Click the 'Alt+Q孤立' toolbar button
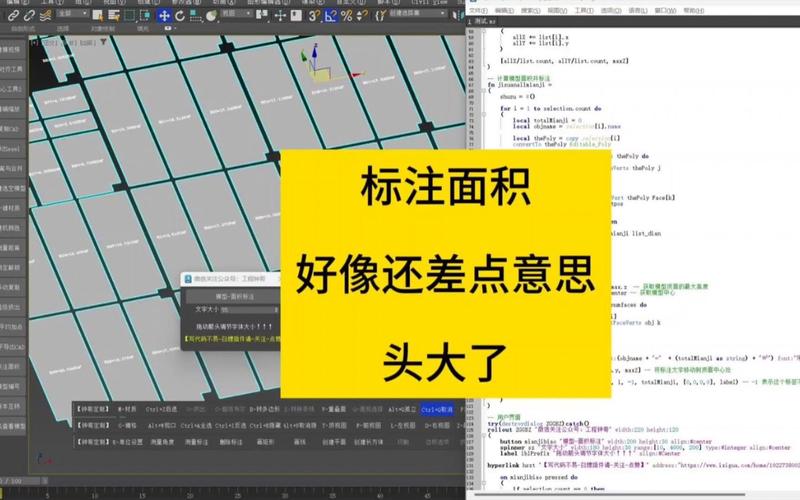Viewport: 800px width, 500px height. (x=403, y=409)
